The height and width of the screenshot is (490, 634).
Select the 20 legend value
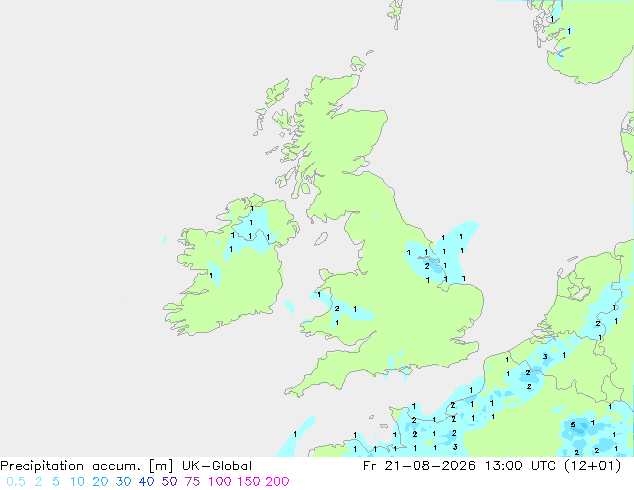[x=100, y=482]
